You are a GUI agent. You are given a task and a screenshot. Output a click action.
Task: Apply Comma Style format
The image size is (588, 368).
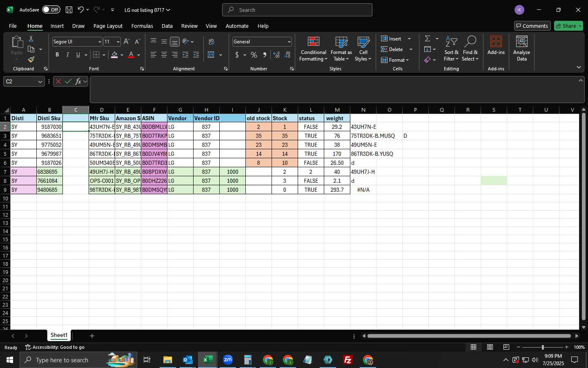tap(265, 55)
